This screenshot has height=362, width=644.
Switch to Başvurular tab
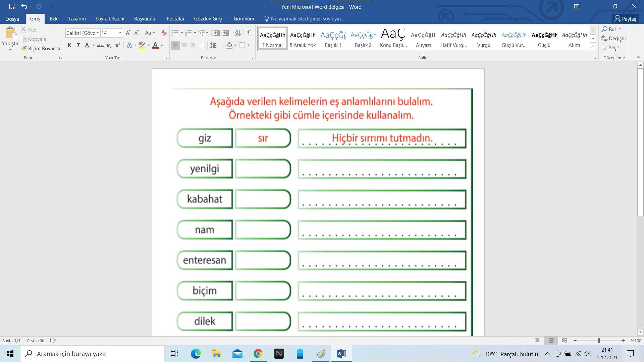[x=145, y=19]
